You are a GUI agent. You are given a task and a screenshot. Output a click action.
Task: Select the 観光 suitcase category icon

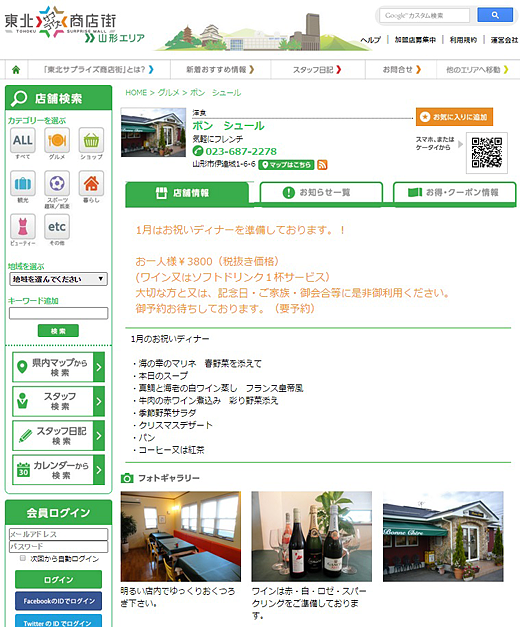(x=23, y=184)
